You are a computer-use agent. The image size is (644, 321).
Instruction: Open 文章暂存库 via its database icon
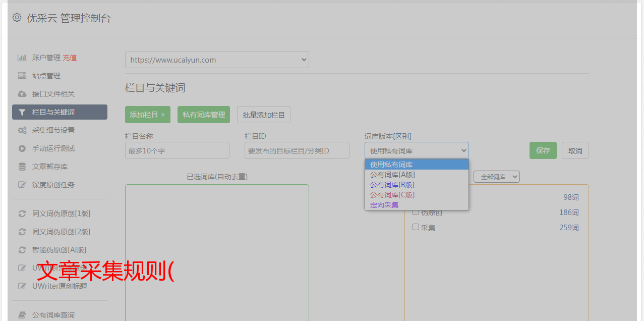click(x=22, y=167)
